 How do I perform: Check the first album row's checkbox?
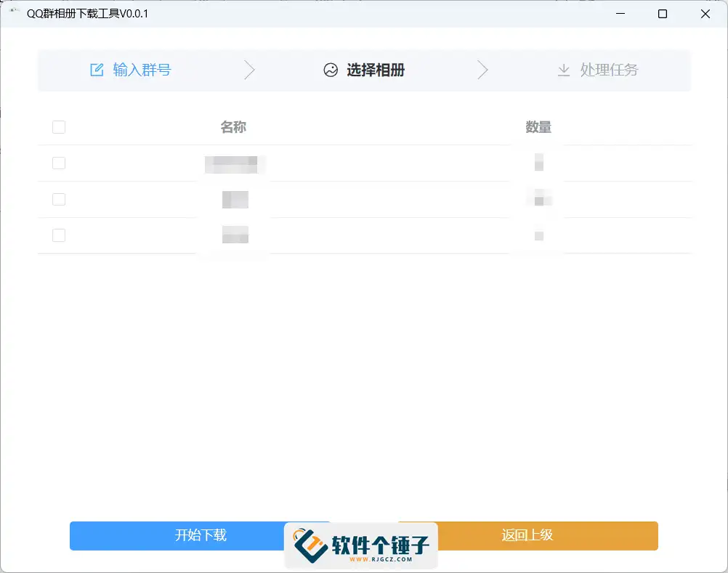click(x=59, y=163)
